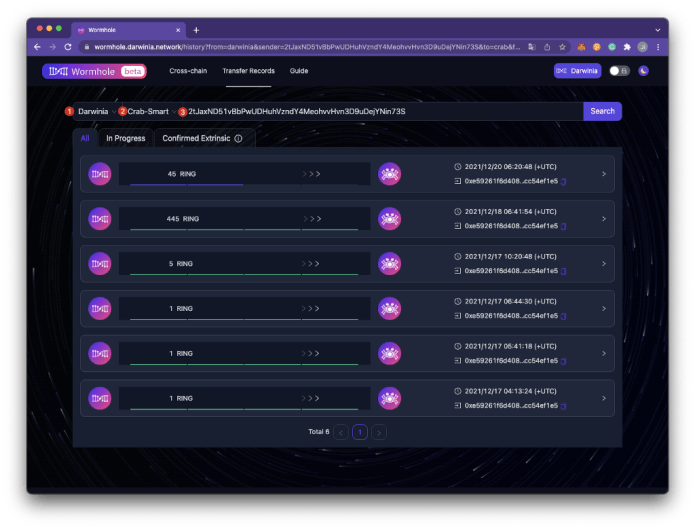
Task: Expand the 2021/12/17 04:13:24 record chevron
Action: click(x=604, y=398)
